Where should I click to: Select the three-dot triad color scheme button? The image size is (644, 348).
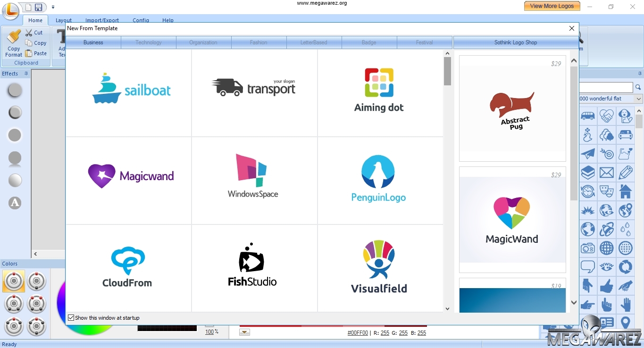(x=14, y=304)
